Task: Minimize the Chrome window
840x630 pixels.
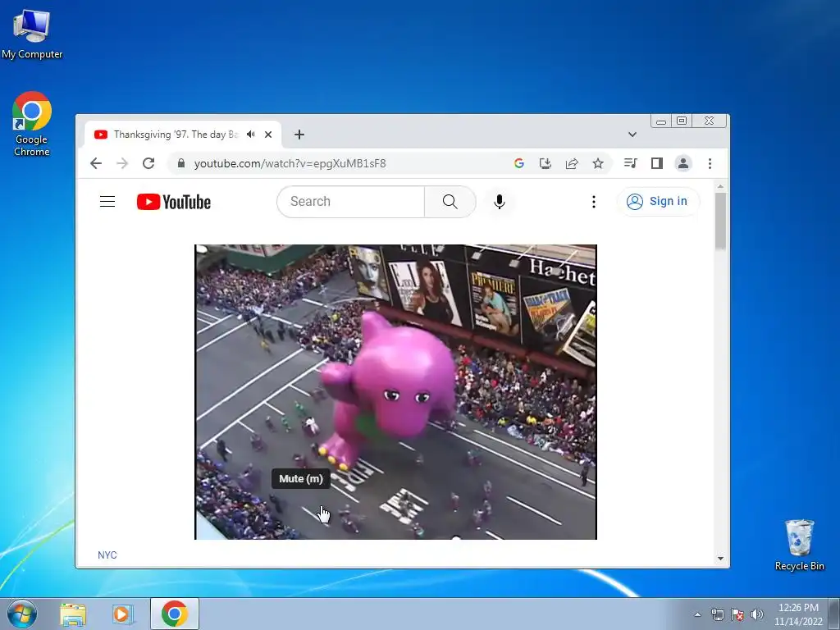Action: coord(661,121)
